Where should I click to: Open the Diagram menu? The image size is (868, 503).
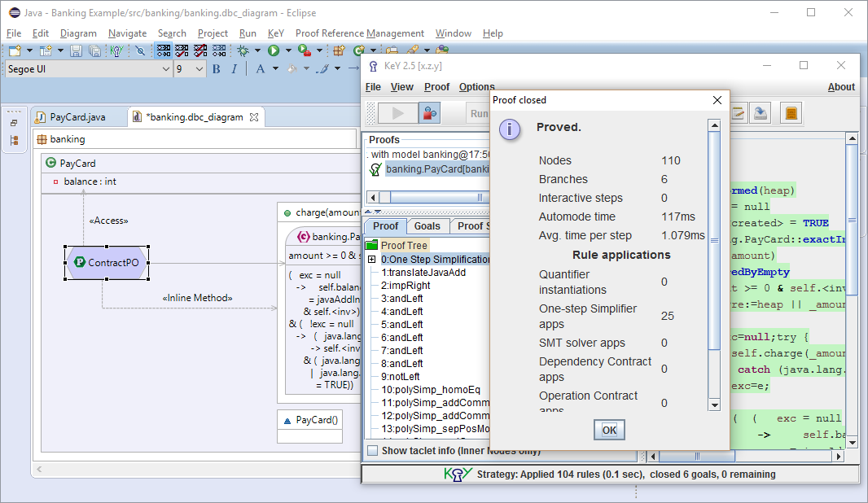coord(79,33)
